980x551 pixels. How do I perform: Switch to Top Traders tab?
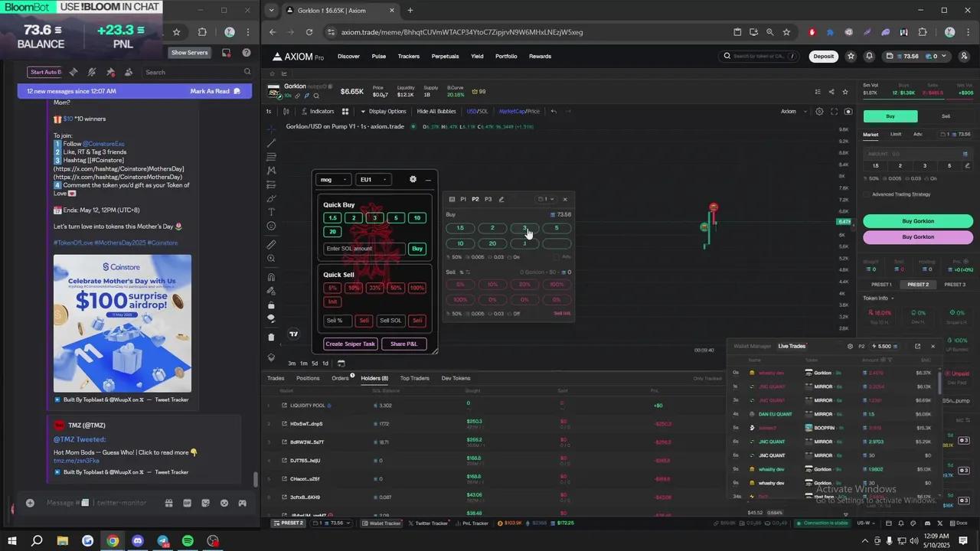[x=414, y=378]
